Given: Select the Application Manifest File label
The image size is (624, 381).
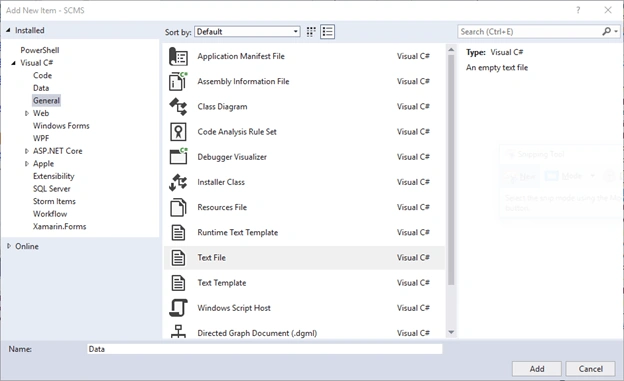Looking at the screenshot, I should coord(241,57).
